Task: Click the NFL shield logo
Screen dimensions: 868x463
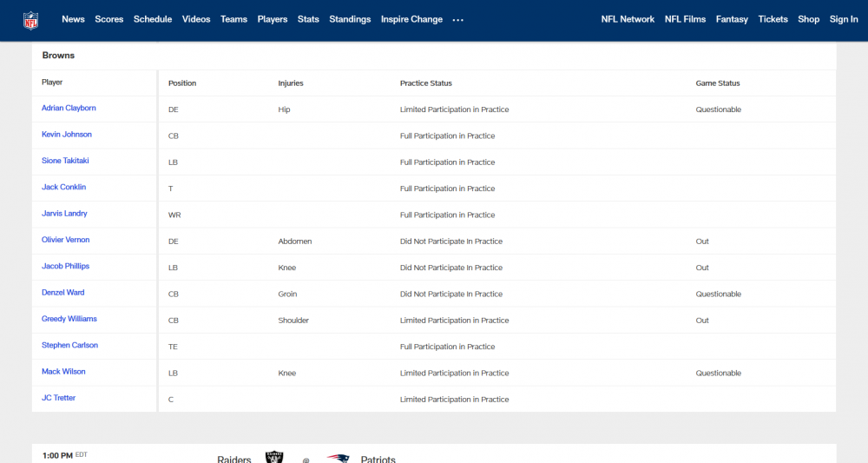Action: (x=30, y=21)
